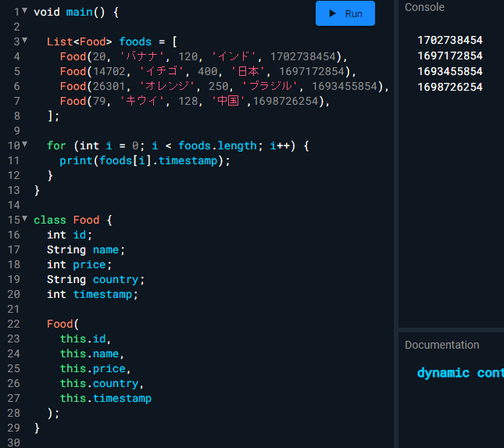The height and width of the screenshot is (448, 504).
Task: Click 'int price;' field declaration
Action: click(79, 265)
